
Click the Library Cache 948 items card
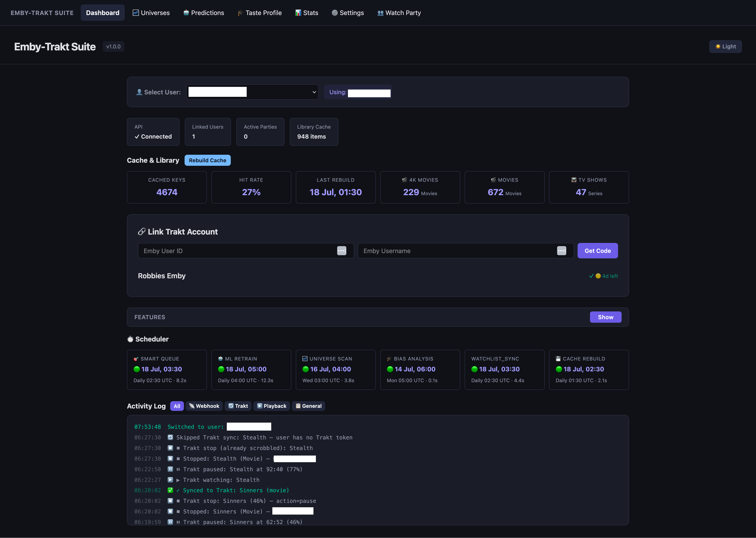point(314,132)
